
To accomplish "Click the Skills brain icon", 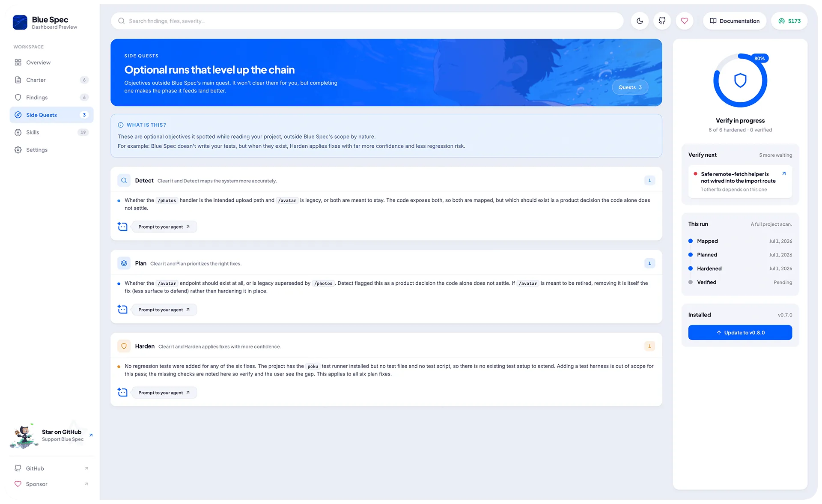I will 18,132.
